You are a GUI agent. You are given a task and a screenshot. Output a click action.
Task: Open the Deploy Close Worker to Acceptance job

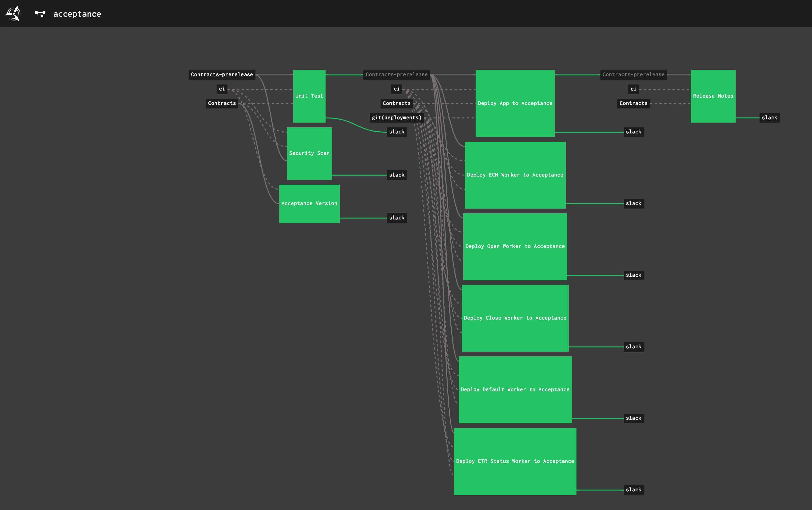pos(515,318)
